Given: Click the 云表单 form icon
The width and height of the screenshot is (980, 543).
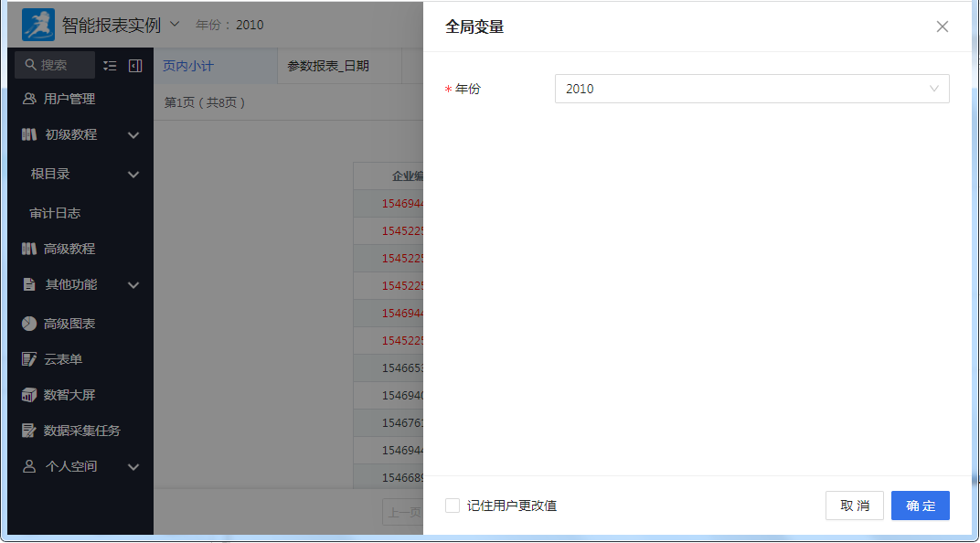Looking at the screenshot, I should coord(29,359).
